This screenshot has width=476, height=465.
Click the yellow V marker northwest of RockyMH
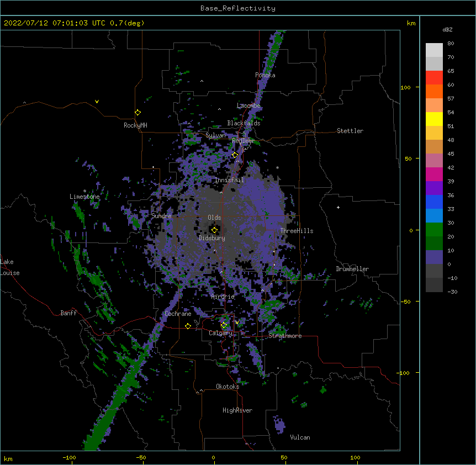coord(97,102)
